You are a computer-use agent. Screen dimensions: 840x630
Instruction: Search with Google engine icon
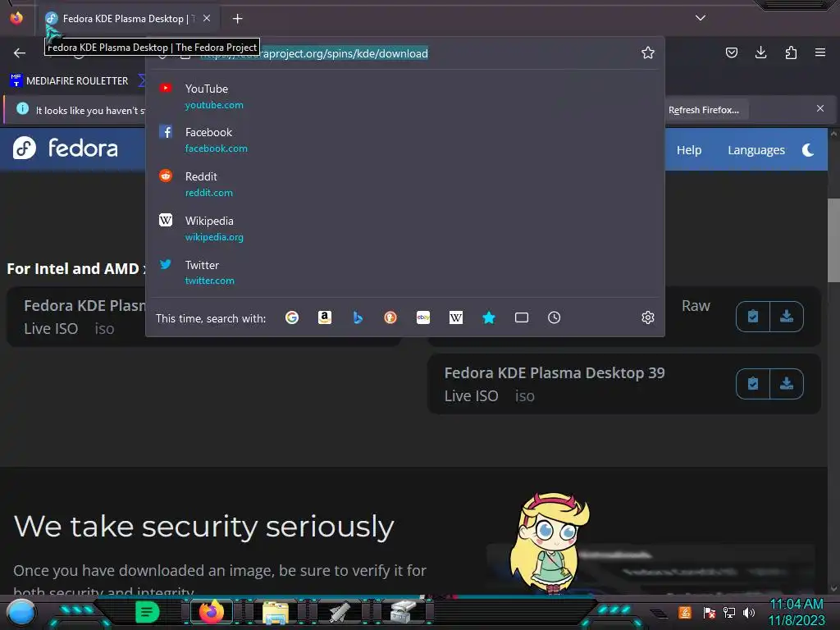tap(292, 317)
